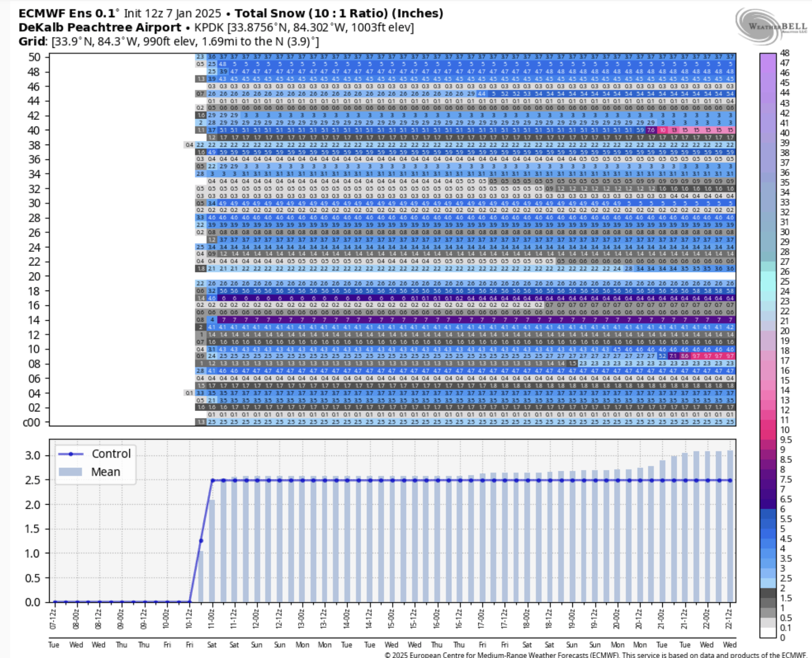Click colorbar scale label '9.5'
812x658 pixels.
pos(786,440)
